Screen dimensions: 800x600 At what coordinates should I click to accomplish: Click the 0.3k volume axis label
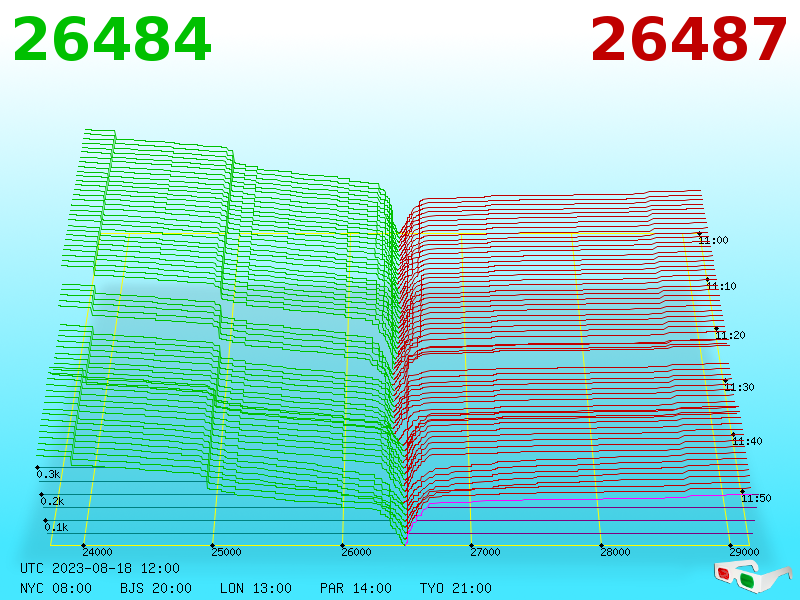pos(48,474)
